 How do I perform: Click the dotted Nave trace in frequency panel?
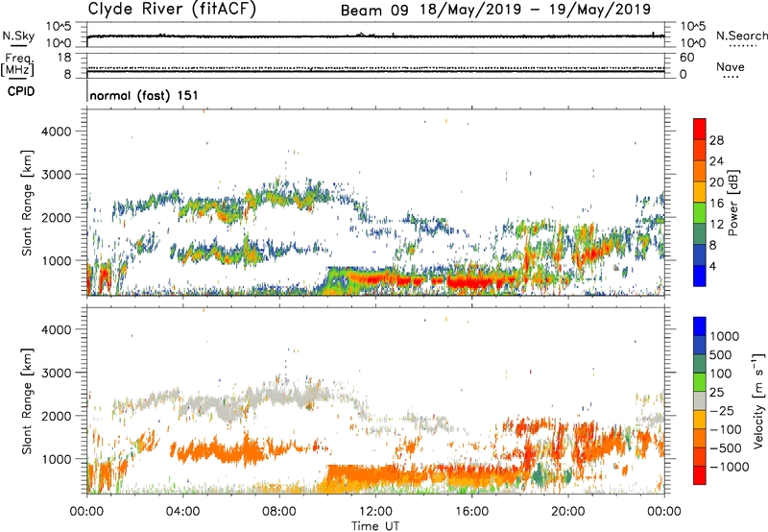pyautogui.click(x=375, y=67)
